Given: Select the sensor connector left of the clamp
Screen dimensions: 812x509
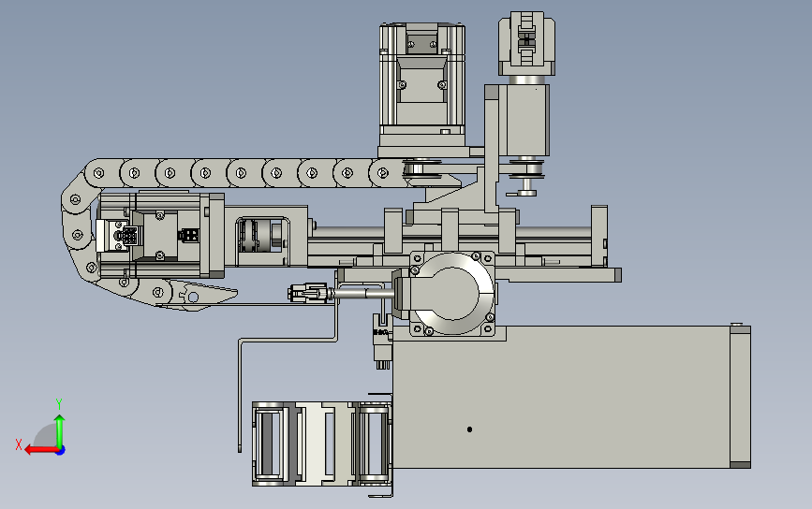Looking at the screenshot, I should point(307,293).
